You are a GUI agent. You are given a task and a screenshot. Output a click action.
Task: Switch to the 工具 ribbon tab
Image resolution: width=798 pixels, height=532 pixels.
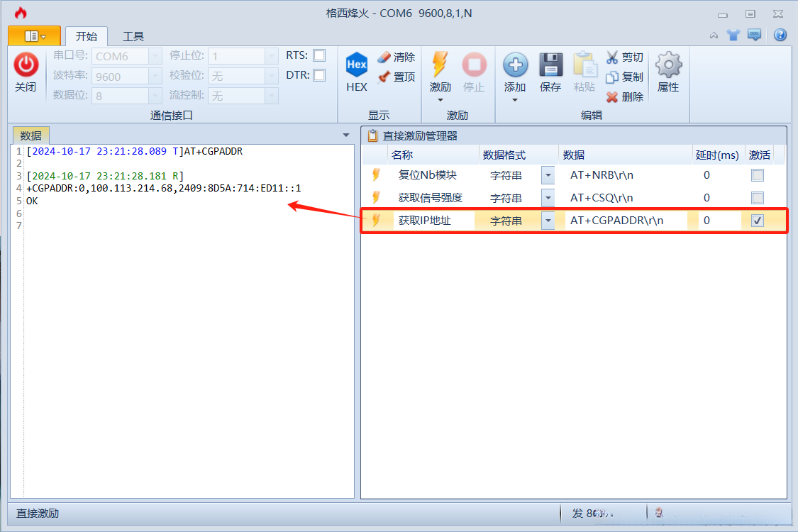point(133,36)
